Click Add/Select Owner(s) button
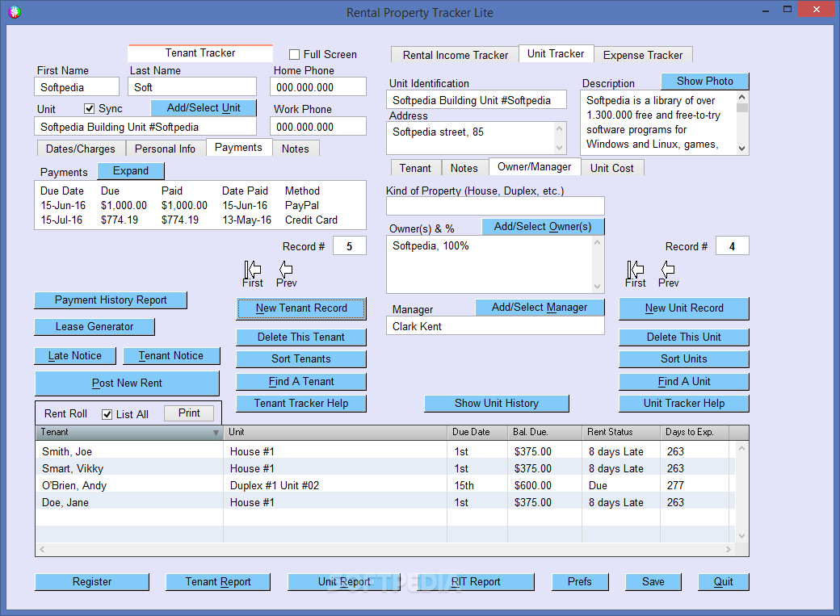Viewport: 840px width, 616px height. (x=543, y=227)
